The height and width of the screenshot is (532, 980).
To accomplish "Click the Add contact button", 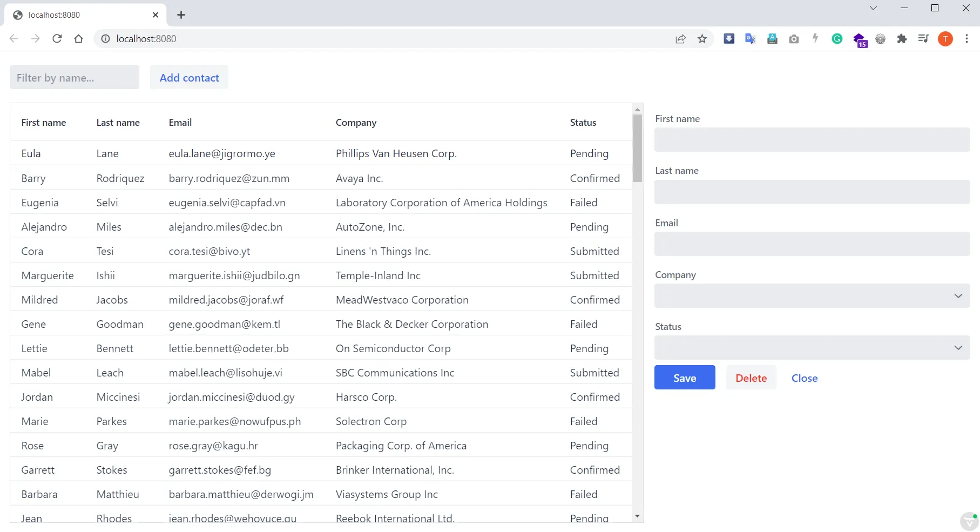I will pos(189,77).
